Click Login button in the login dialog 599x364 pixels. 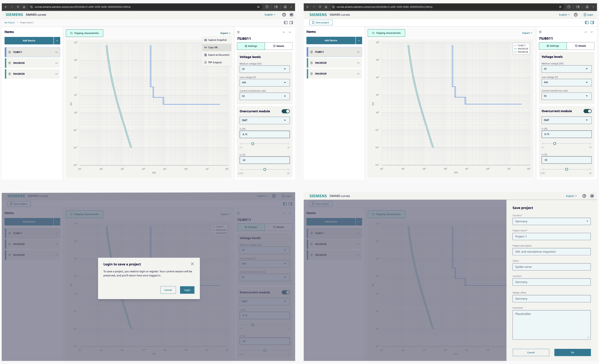click(x=187, y=290)
